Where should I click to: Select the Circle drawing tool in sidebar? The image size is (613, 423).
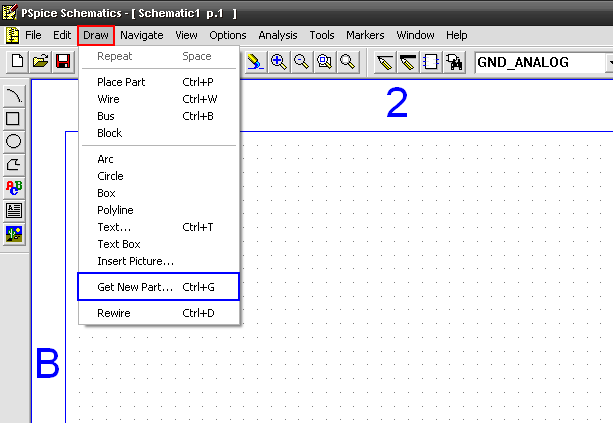click(14, 142)
